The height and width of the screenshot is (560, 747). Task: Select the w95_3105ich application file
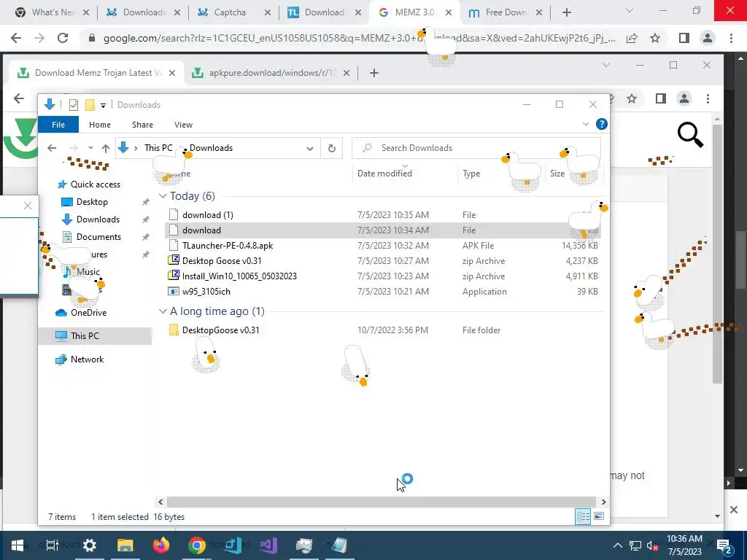[x=206, y=292]
